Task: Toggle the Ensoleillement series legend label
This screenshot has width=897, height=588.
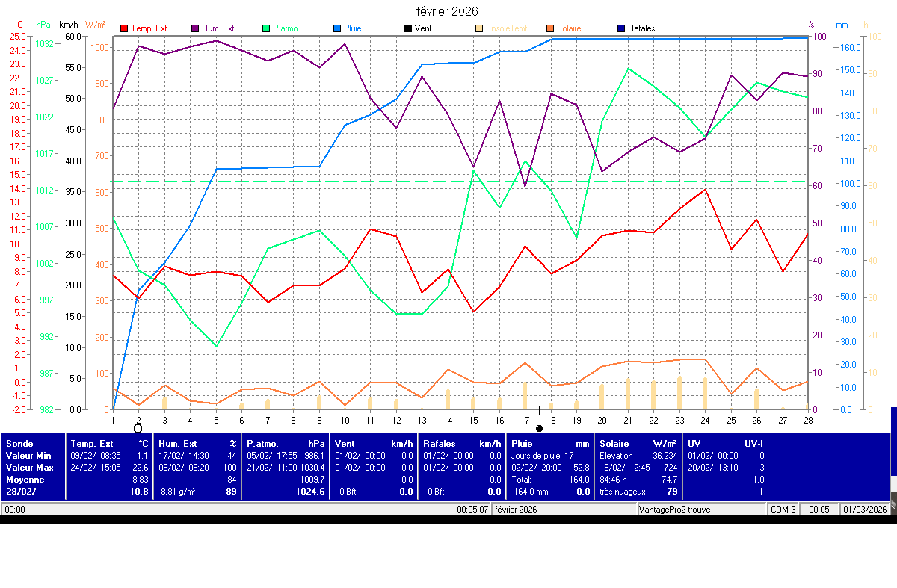Action: (x=506, y=28)
